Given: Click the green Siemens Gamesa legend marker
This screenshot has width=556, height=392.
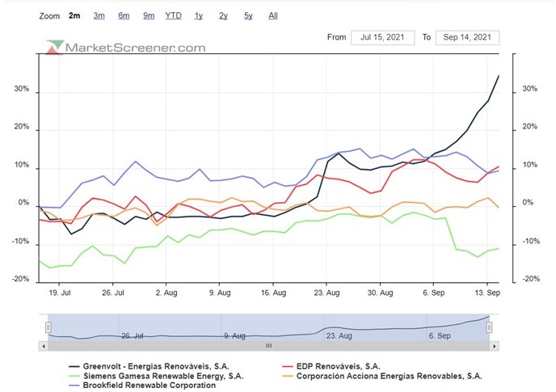Looking at the screenshot, I should click(x=74, y=376).
